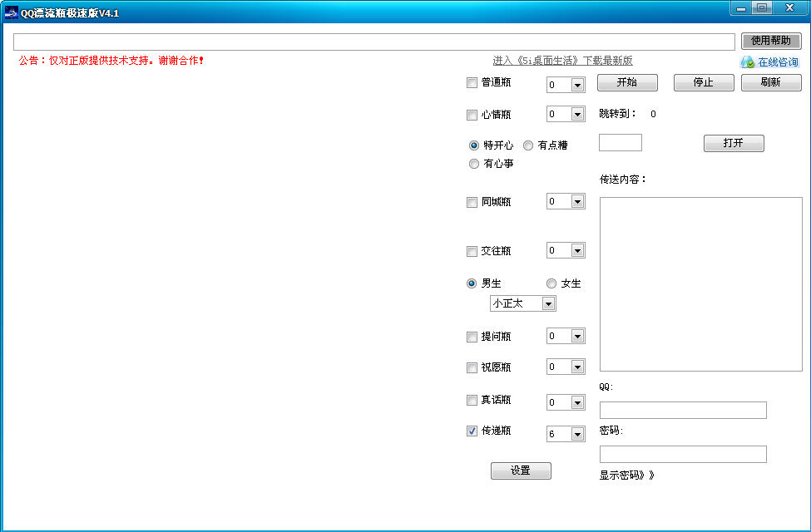Viewport: 811px width, 532px height.
Task: Open the 小正太 type dropdown
Action: tap(548, 304)
